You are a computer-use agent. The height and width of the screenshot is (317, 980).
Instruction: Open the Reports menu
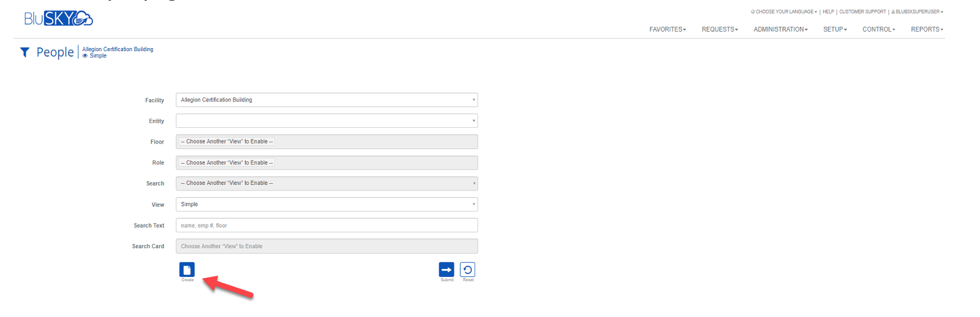(x=926, y=29)
